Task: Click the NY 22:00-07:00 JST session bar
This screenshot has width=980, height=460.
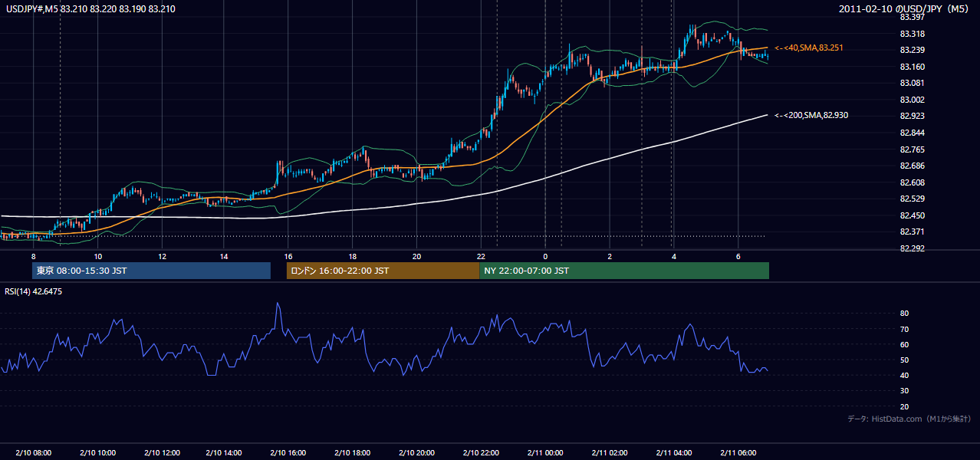Action: click(624, 271)
